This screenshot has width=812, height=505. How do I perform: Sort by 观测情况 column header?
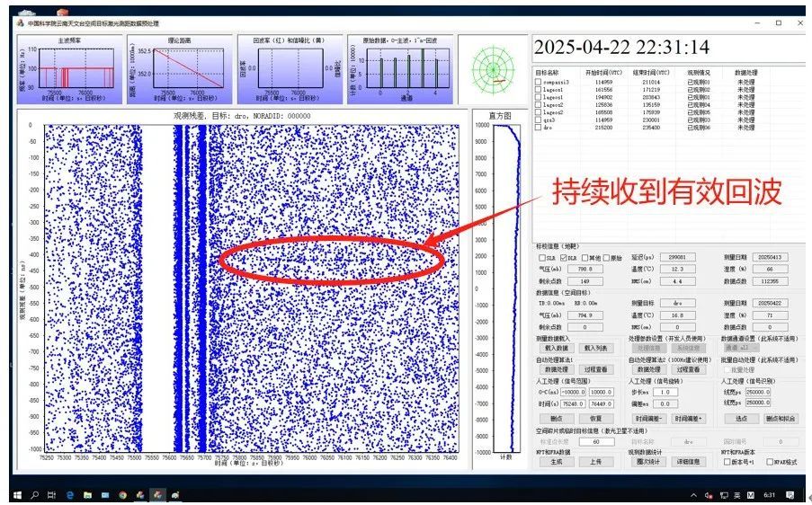(699, 73)
